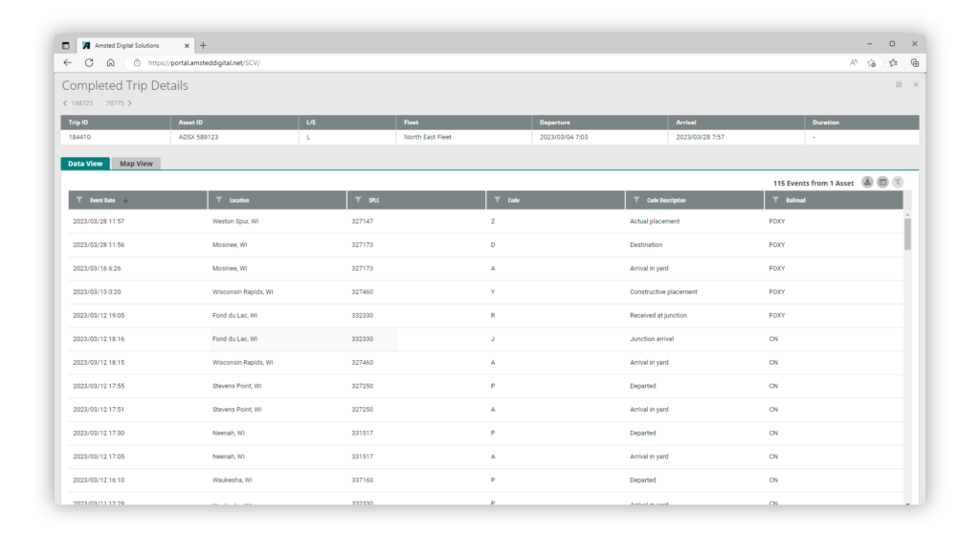Image resolution: width=980 pixels, height=539 pixels.
Task: Open filter for Location column
Action: pyautogui.click(x=219, y=200)
